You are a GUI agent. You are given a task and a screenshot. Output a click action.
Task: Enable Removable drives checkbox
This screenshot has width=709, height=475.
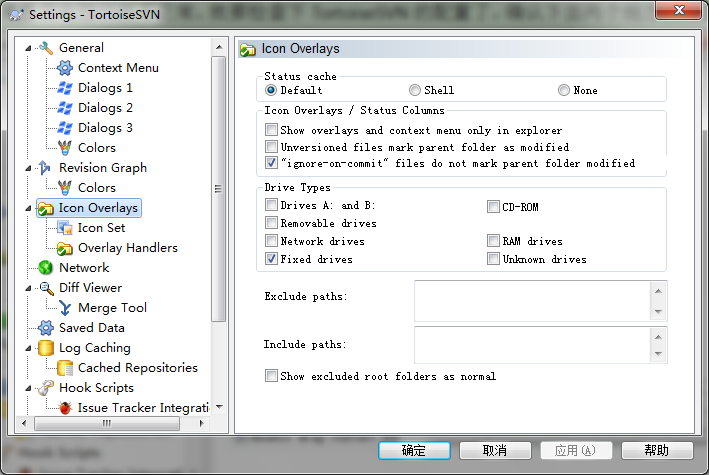(271, 223)
